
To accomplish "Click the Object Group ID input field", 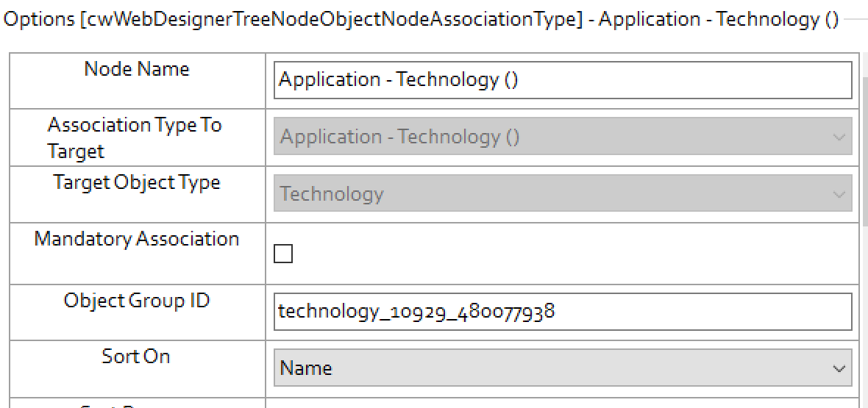I will click(563, 312).
